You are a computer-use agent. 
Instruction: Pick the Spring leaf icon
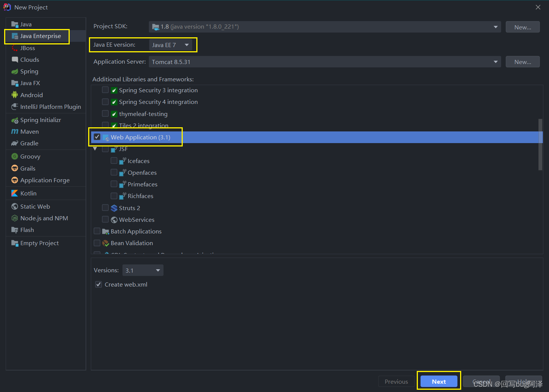click(15, 72)
